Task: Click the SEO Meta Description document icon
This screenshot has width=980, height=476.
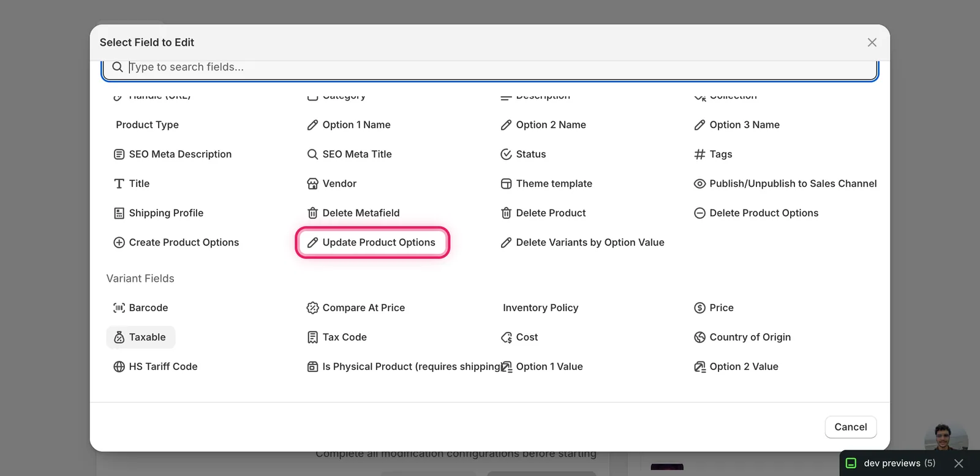Action: [119, 154]
